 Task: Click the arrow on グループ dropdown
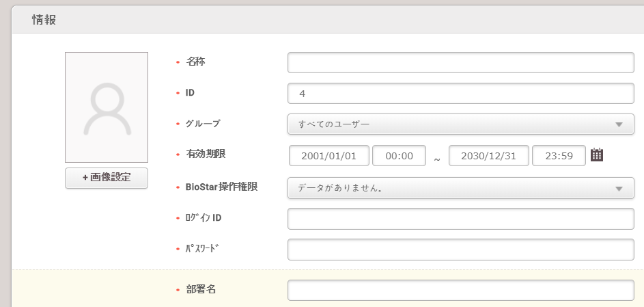[619, 124]
